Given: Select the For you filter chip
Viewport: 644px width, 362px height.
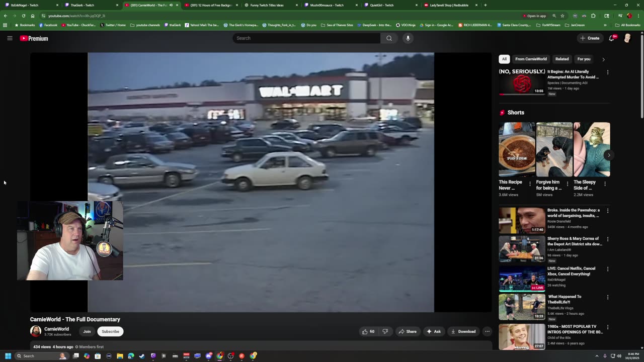Looking at the screenshot, I should [584, 59].
